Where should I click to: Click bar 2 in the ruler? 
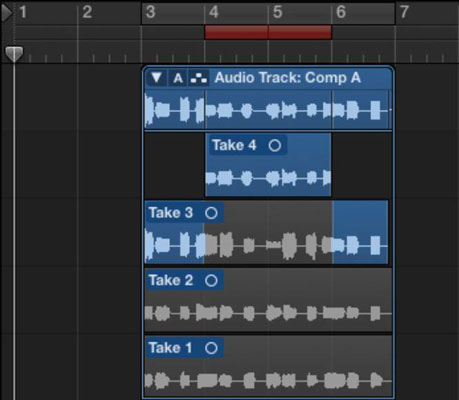[x=87, y=12]
